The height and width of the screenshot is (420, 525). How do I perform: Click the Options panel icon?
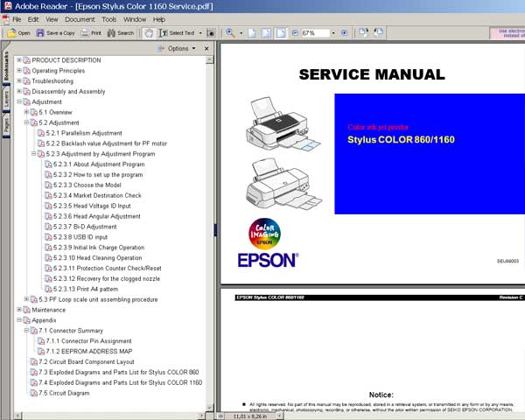(161, 49)
